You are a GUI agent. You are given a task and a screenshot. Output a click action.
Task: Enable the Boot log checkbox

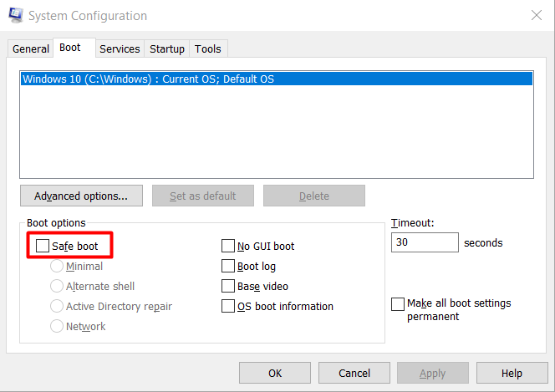coord(227,267)
